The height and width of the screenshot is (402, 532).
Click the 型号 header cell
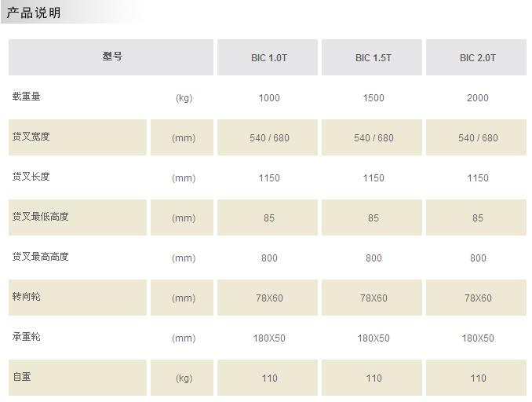click(112, 57)
